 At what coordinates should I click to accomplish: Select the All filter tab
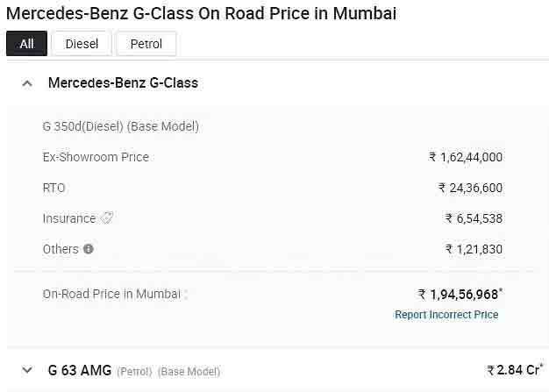pyautogui.click(x=26, y=44)
